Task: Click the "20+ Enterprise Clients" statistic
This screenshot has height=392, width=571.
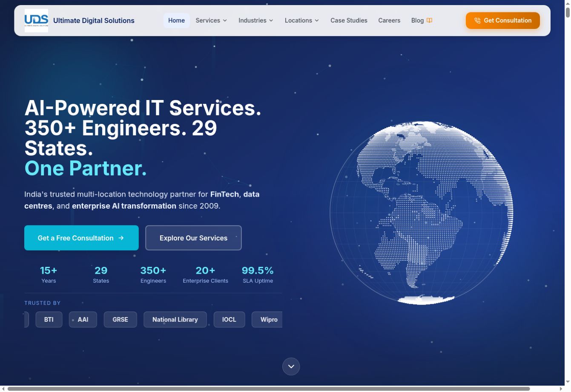Action: click(206, 275)
